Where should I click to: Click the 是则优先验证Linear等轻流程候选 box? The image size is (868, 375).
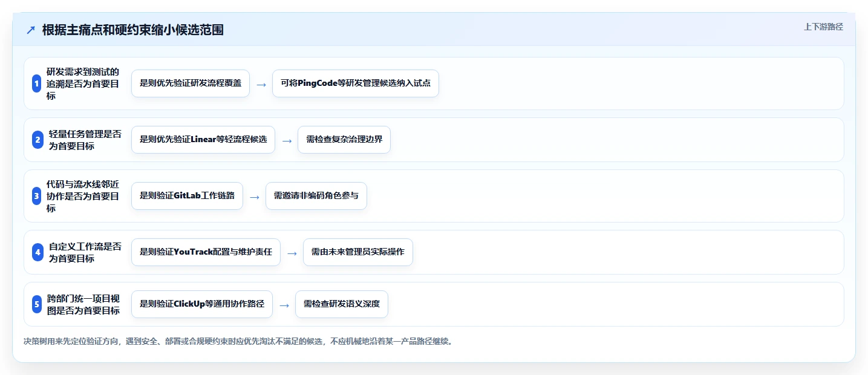point(203,140)
